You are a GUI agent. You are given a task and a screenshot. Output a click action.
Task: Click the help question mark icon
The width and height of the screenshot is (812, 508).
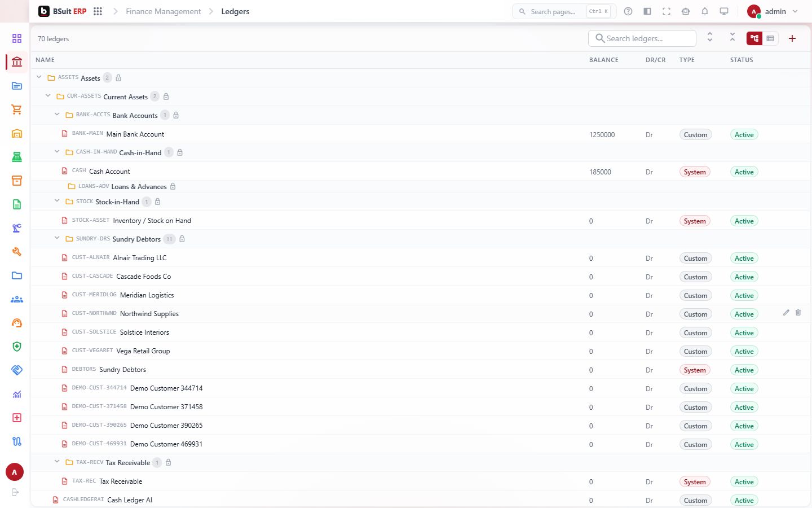pos(628,11)
